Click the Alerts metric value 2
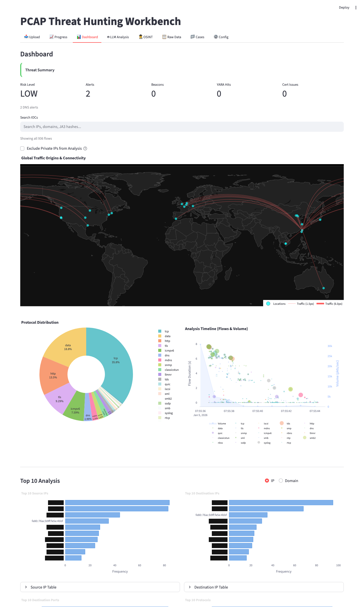This screenshot has width=364, height=607. pos(88,94)
